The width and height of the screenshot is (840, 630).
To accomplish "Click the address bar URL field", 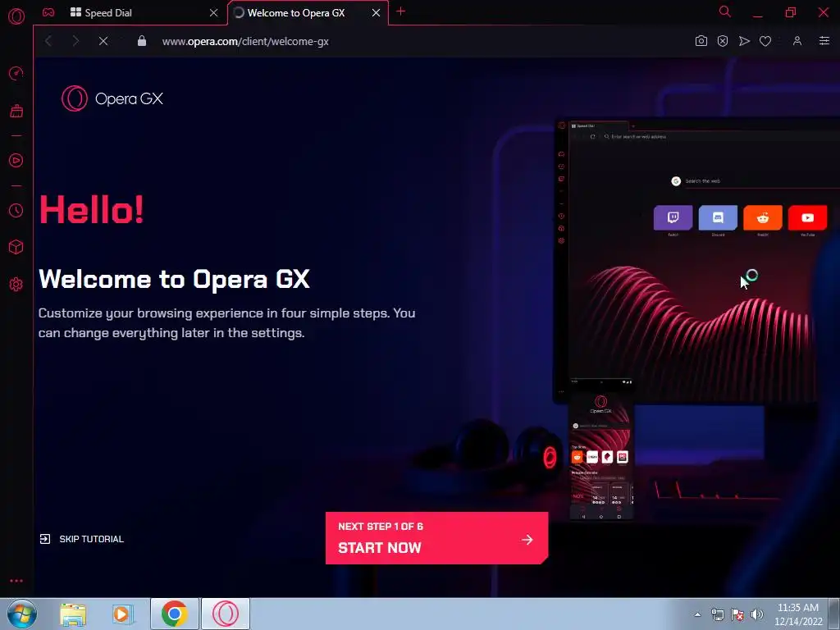I will pyautogui.click(x=245, y=41).
